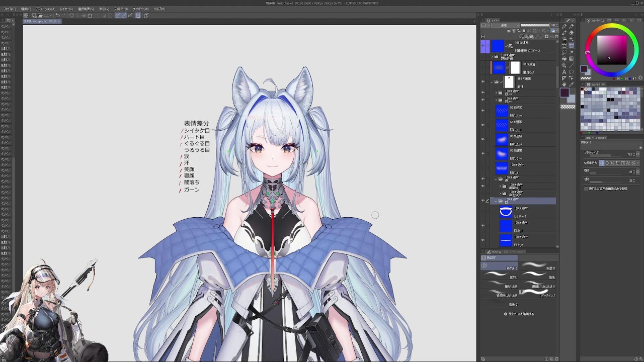Click the Create layer mask icon
Screen dimensions: 644x362
point(547,37)
